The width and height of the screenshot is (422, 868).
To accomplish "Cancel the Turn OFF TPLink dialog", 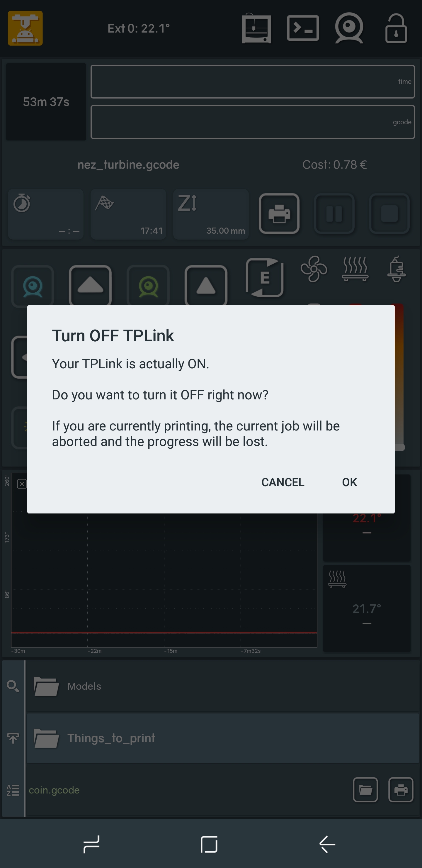I will pyautogui.click(x=283, y=482).
